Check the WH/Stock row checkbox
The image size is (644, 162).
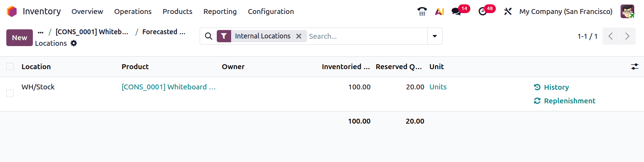point(10,93)
